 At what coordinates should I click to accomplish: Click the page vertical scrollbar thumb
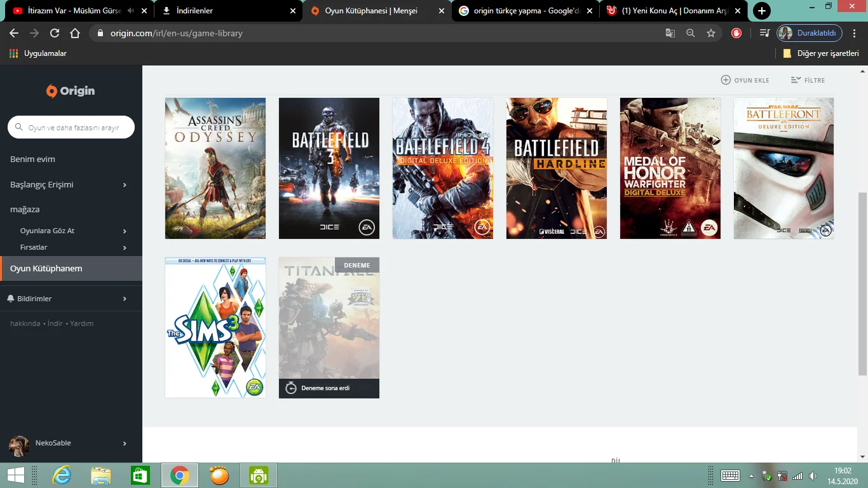pos(862,283)
